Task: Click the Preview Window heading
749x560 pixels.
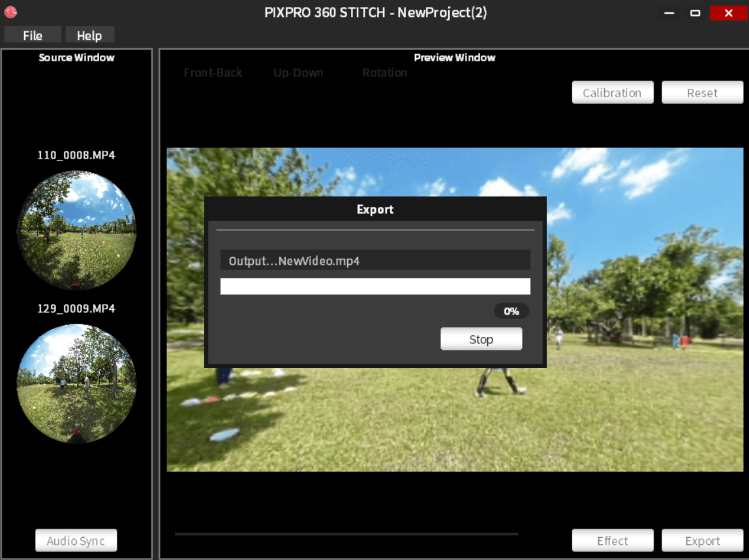Action: coord(454,57)
